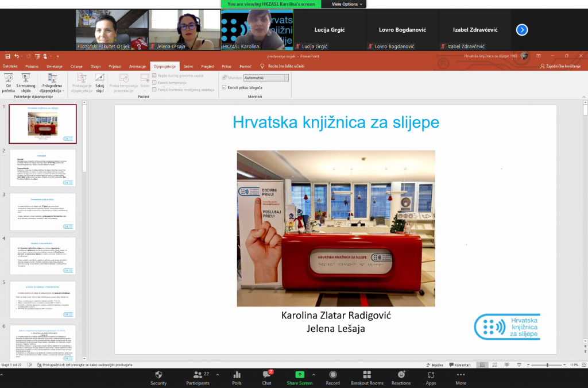The height and width of the screenshot is (388, 588).
Task: Open Zoom Reactions
Action: 401,378
